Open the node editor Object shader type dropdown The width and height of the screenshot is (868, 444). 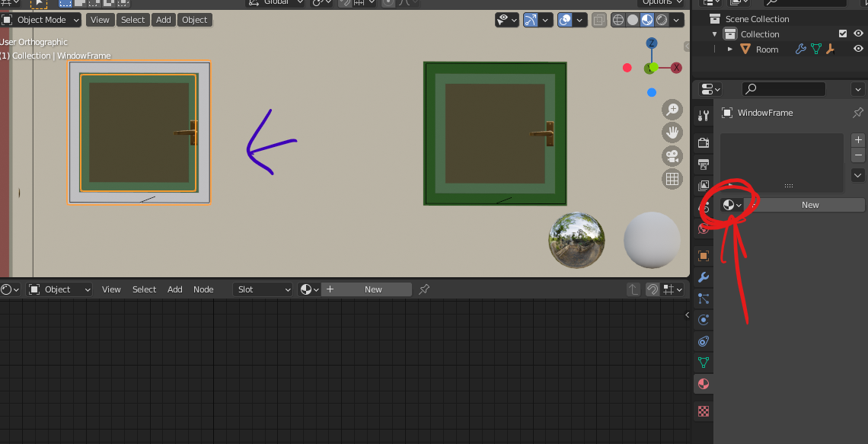(60, 289)
